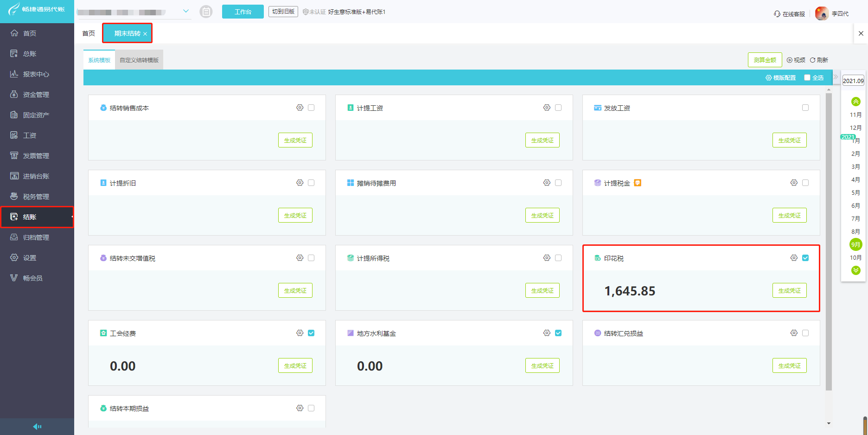Open 资金管理 module
The width and height of the screenshot is (868, 435).
[37, 95]
